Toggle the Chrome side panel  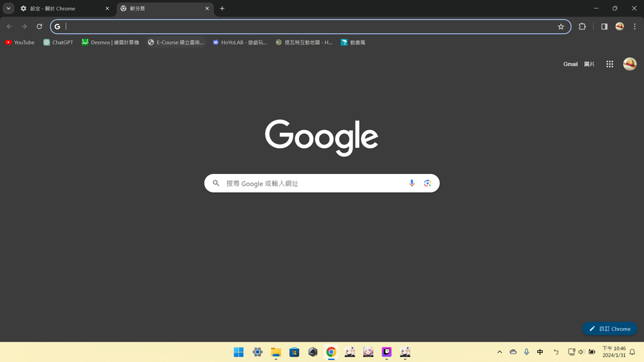pyautogui.click(x=604, y=26)
